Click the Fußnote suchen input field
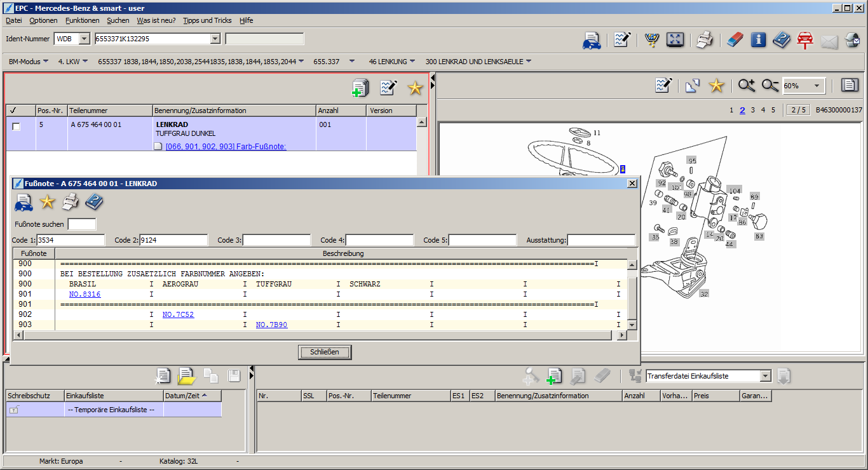The height and width of the screenshot is (470, 868). coord(82,224)
